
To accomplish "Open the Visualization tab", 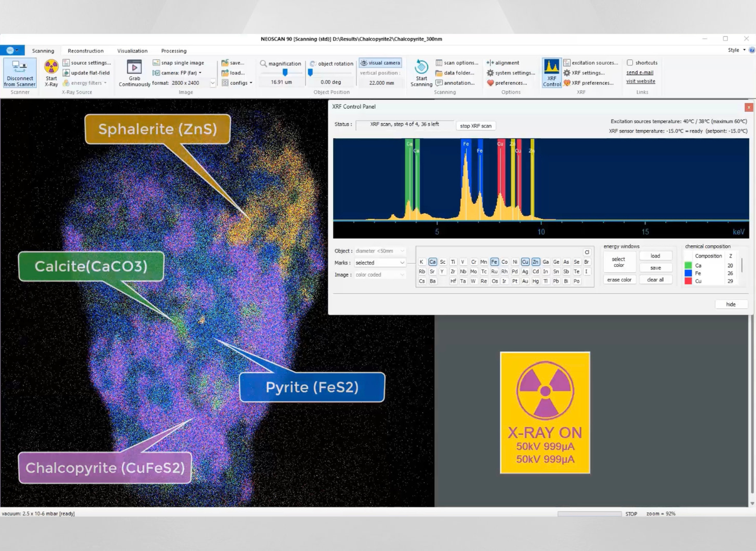I will (132, 51).
